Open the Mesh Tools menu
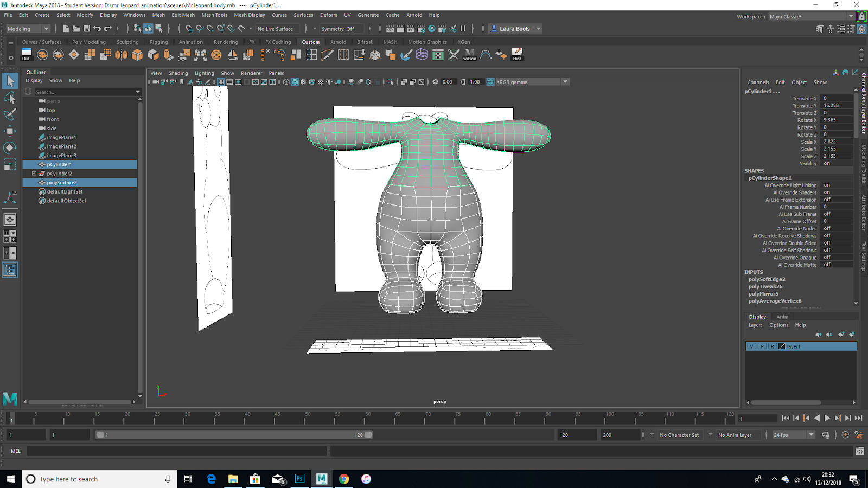 pyautogui.click(x=214, y=15)
